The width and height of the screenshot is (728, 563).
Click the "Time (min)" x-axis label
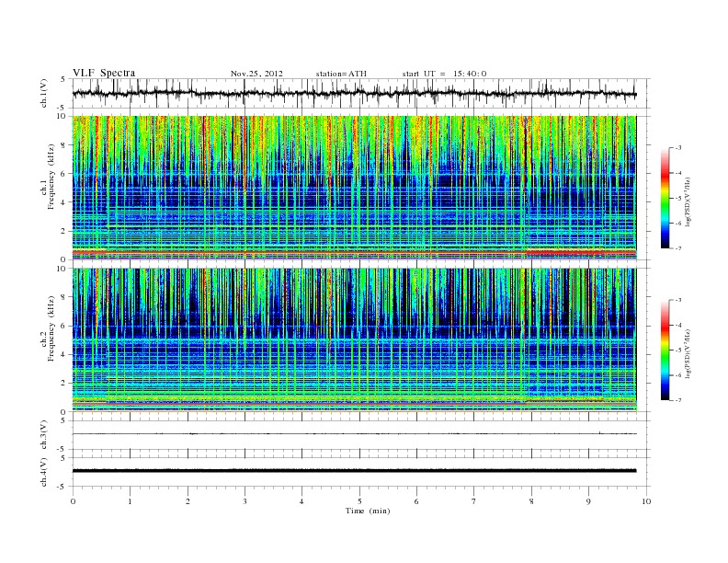(x=368, y=511)
